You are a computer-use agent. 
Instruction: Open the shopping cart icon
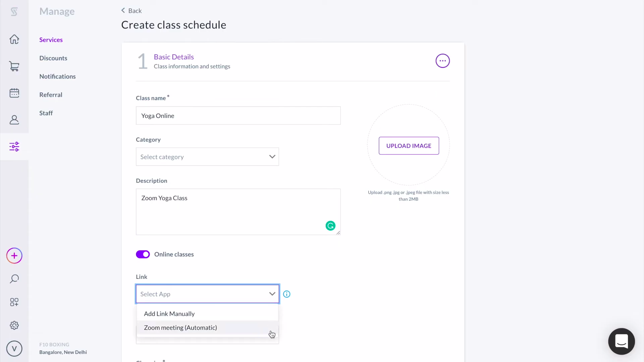(14, 66)
